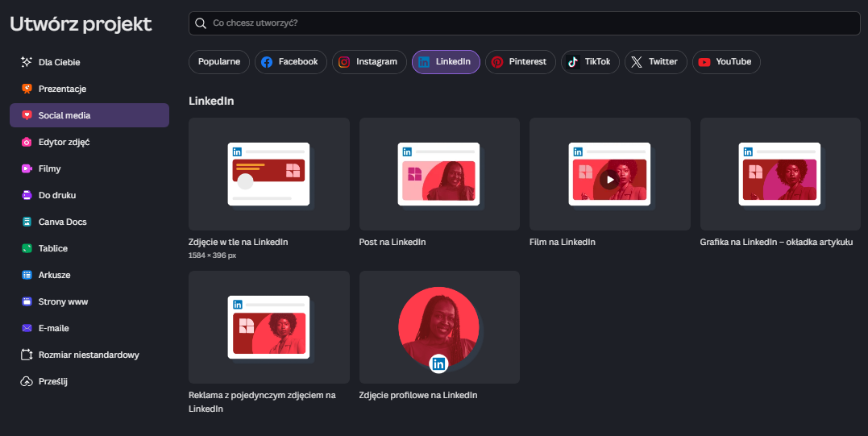Open the Social media category
Image resolution: width=868 pixels, height=436 pixels.
[x=89, y=115]
